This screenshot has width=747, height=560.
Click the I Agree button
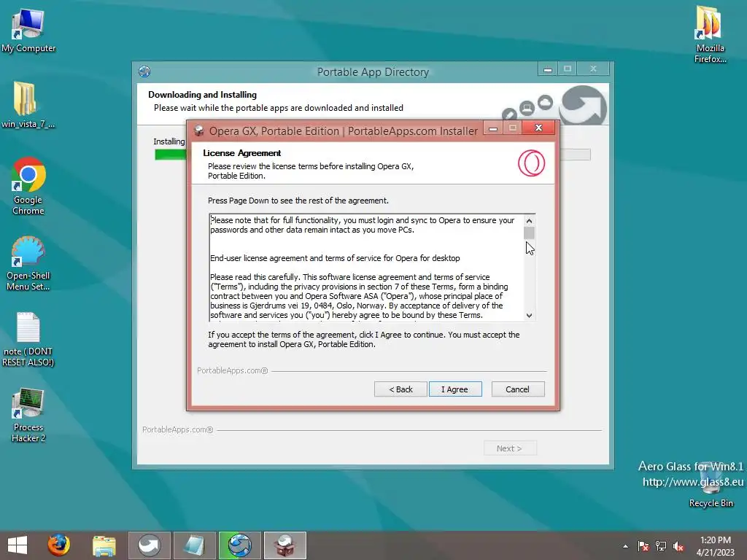455,389
